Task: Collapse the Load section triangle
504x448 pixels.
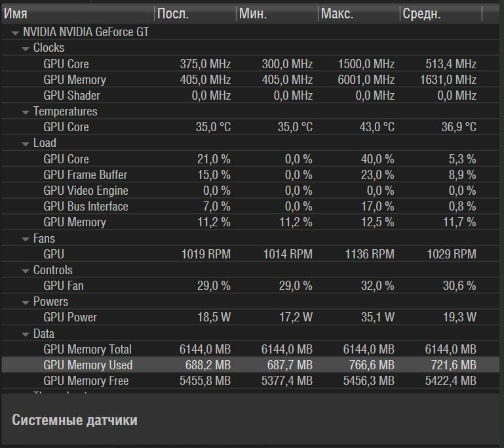Action: coord(26,144)
